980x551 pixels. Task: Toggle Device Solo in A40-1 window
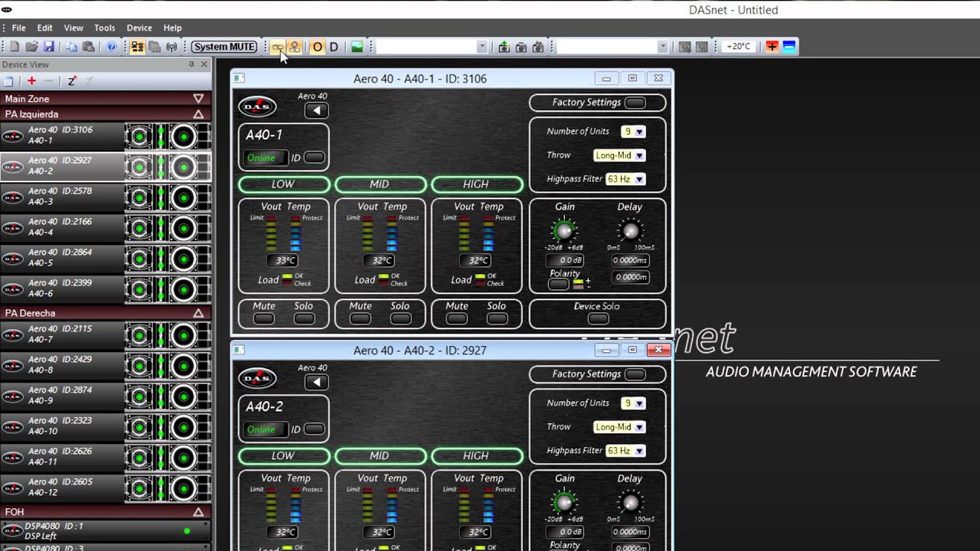(x=598, y=318)
